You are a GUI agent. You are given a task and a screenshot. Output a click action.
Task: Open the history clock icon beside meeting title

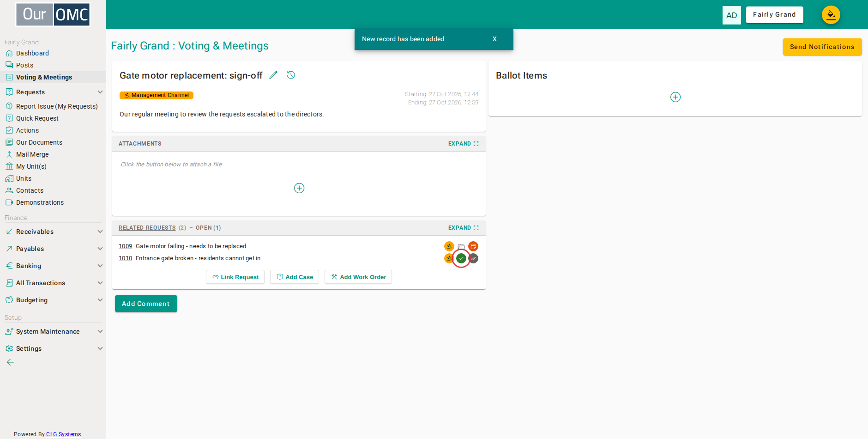291,75
